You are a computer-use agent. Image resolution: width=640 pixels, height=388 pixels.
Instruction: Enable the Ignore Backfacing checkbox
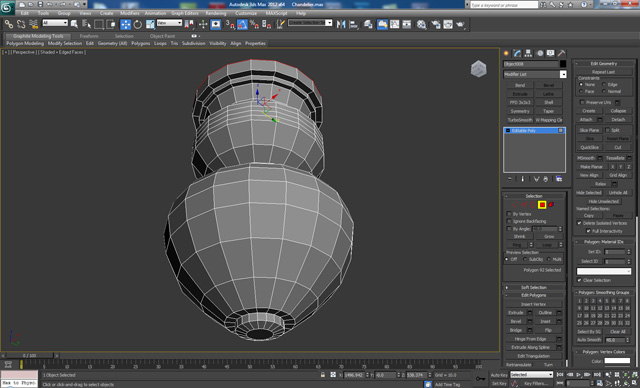[x=509, y=222]
